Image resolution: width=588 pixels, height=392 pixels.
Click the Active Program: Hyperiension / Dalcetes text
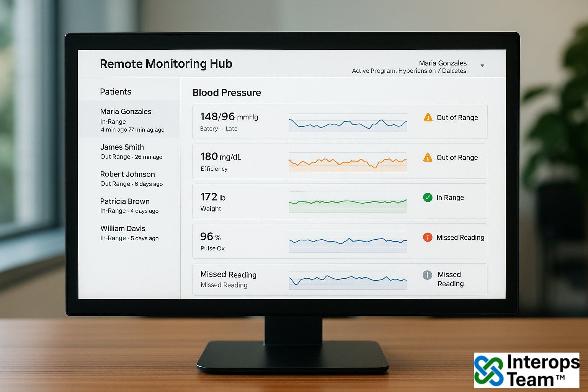click(409, 71)
